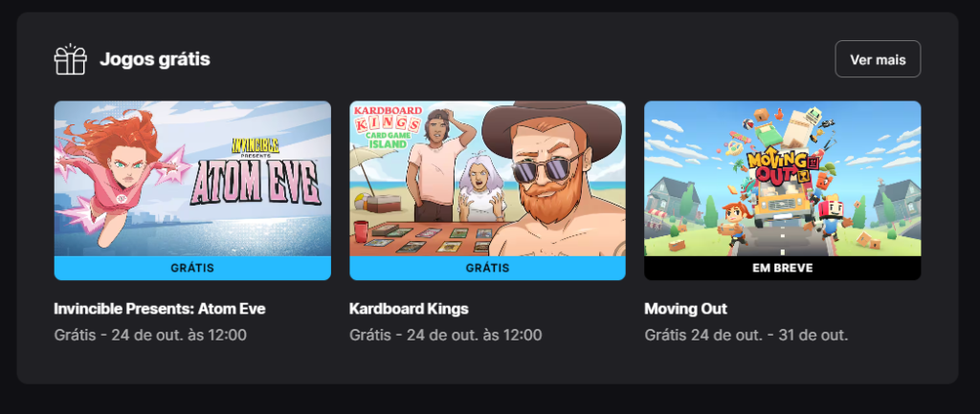The height and width of the screenshot is (414, 980).
Task: Click the gift box icon beside Jogos grátis
Action: tap(70, 59)
